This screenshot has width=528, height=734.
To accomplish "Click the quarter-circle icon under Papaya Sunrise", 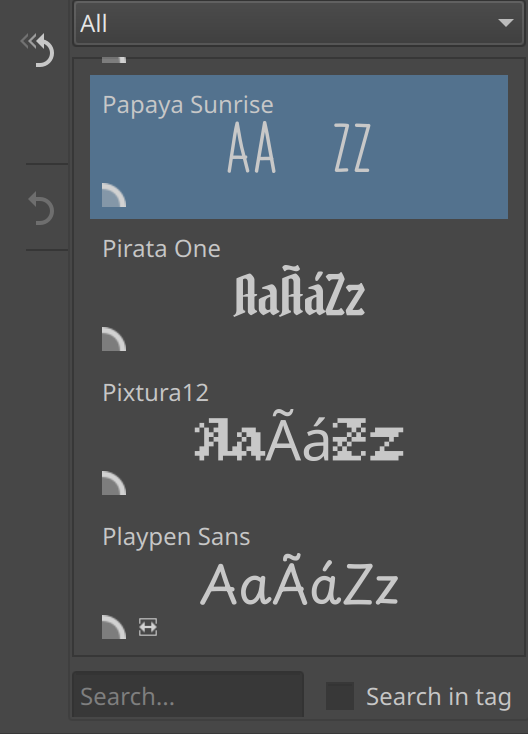I will (114, 195).
